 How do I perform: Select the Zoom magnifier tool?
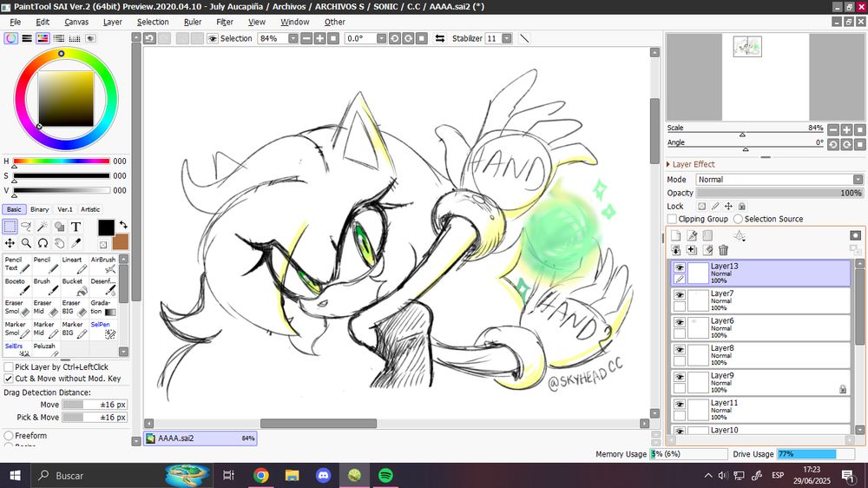(x=26, y=243)
